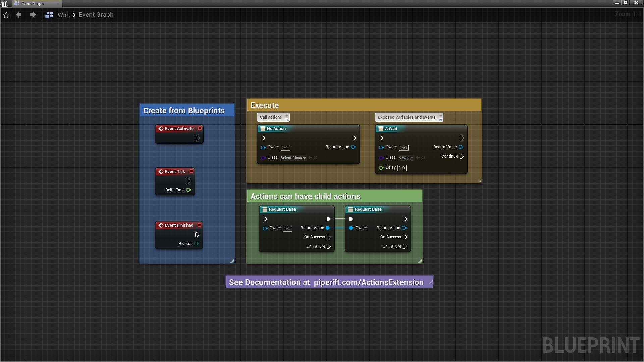Open the Select Class dropdown on No Action

tap(293, 158)
